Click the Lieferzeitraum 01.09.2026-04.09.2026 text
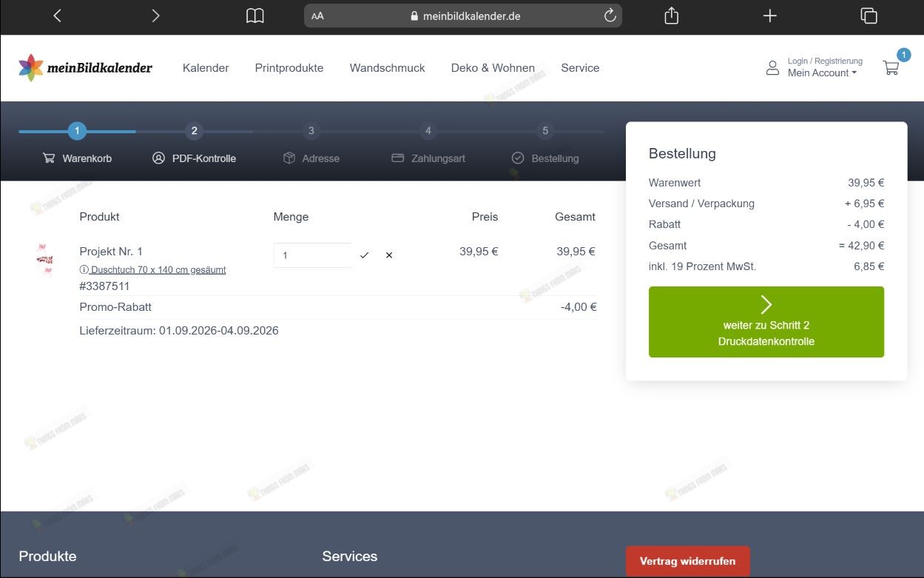 pyautogui.click(x=179, y=331)
